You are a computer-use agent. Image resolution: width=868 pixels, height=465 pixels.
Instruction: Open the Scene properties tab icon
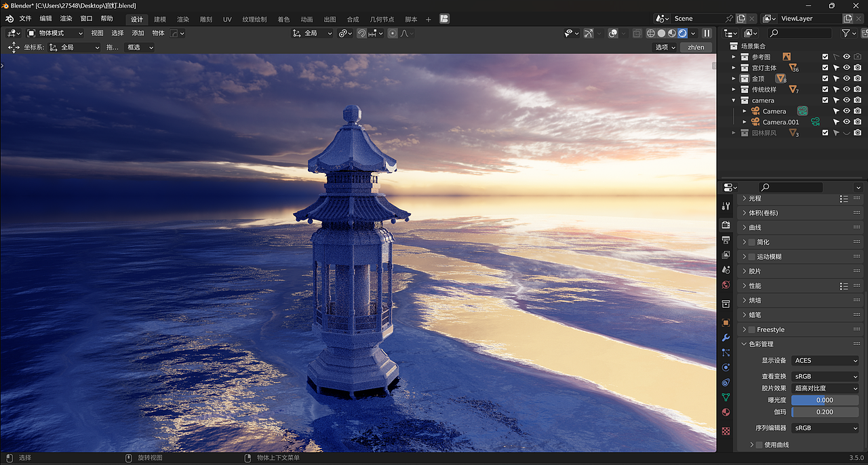pyautogui.click(x=726, y=270)
